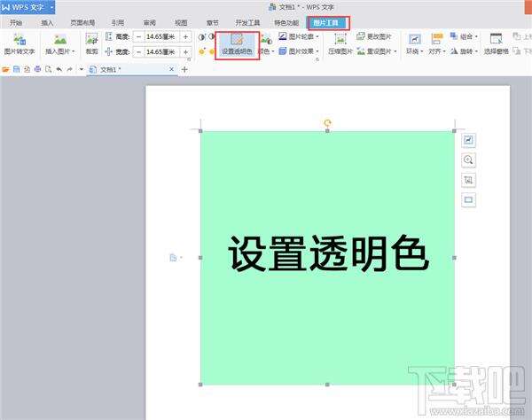Image resolution: width=532 pixels, height=420 pixels.
Task: Click the layout options icon left of image
Action: click(176, 258)
